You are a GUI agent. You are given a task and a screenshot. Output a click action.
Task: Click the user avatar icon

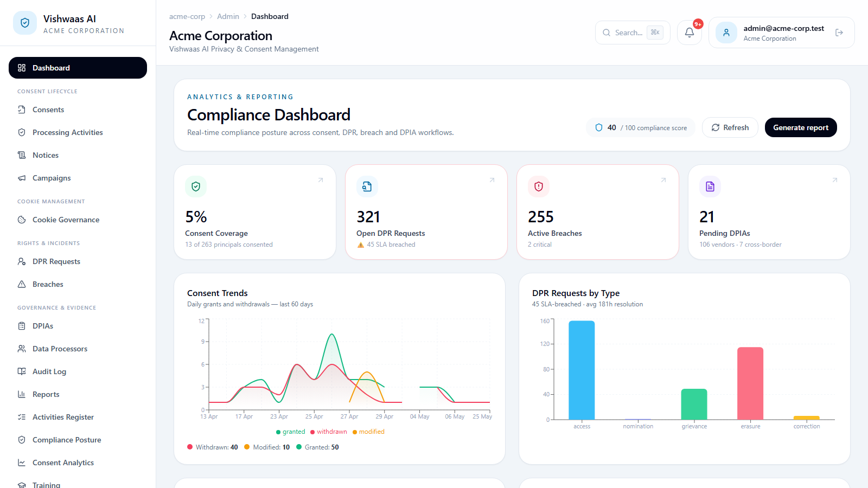(x=726, y=33)
